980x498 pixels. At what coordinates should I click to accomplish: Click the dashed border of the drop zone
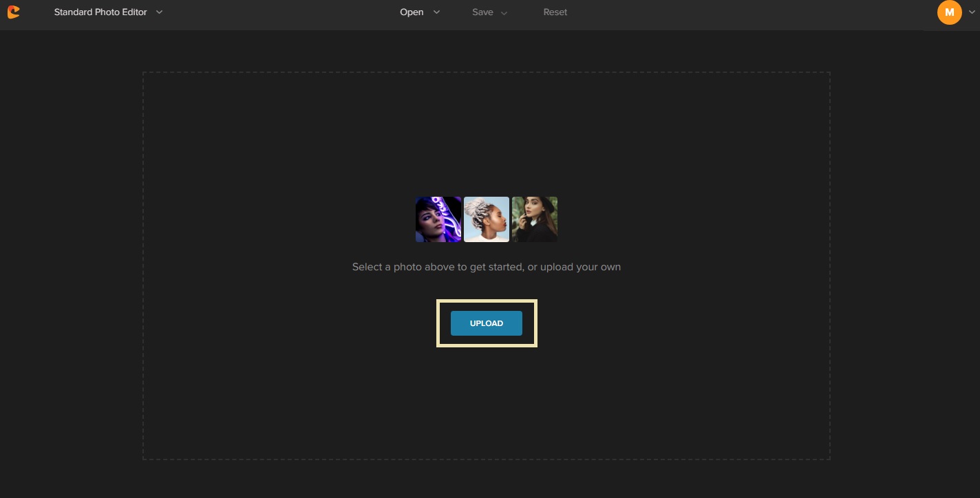pyautogui.click(x=143, y=275)
